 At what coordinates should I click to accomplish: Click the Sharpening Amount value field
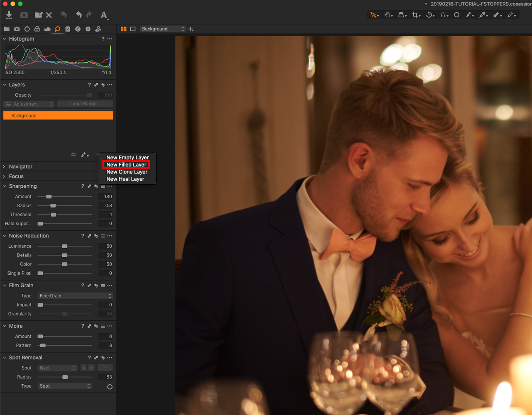(x=105, y=197)
